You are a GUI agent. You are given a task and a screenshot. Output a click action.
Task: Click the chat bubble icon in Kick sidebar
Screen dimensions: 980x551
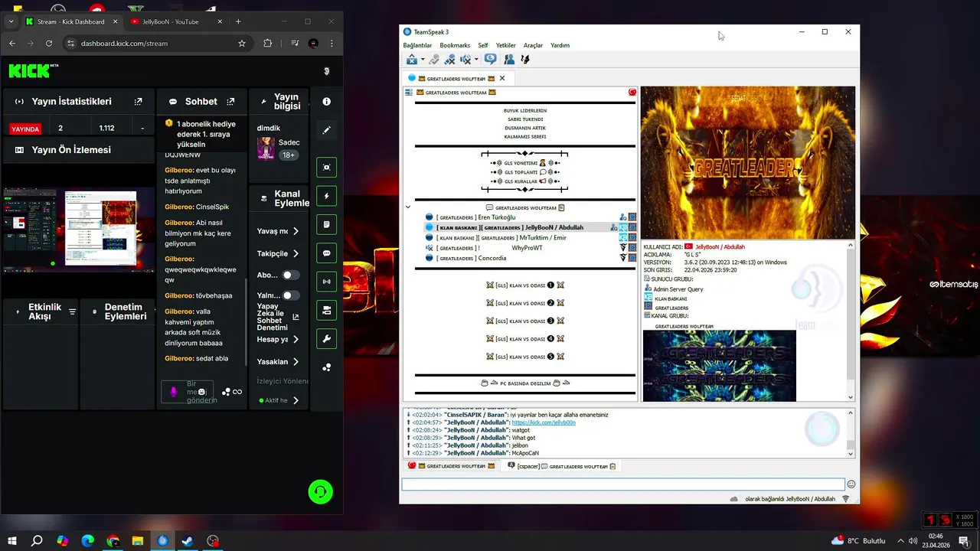(327, 253)
